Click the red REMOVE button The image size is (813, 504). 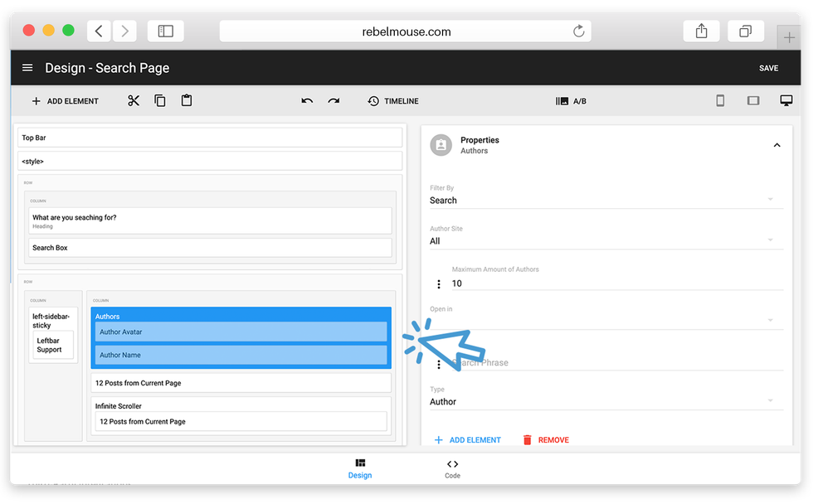[x=546, y=440]
